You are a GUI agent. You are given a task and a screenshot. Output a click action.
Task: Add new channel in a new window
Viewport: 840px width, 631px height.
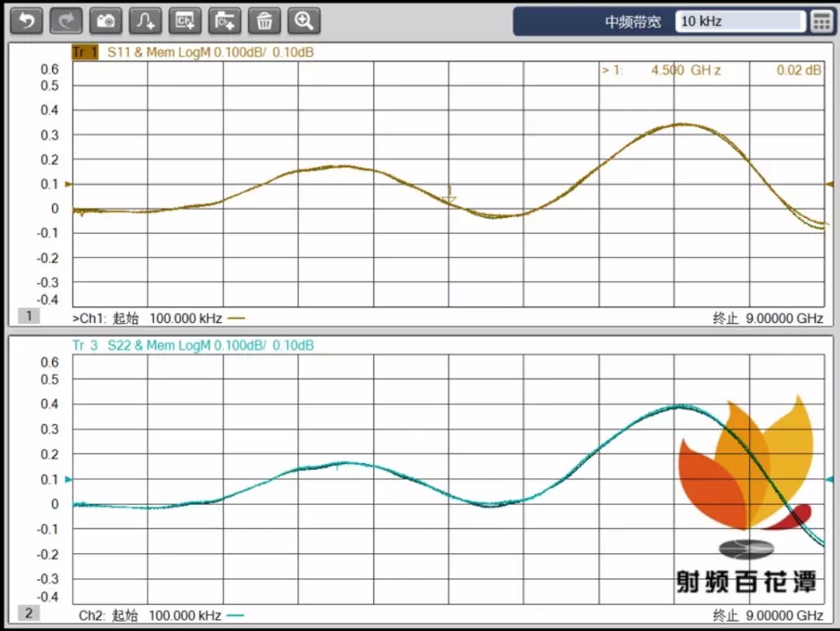pyautogui.click(x=225, y=22)
